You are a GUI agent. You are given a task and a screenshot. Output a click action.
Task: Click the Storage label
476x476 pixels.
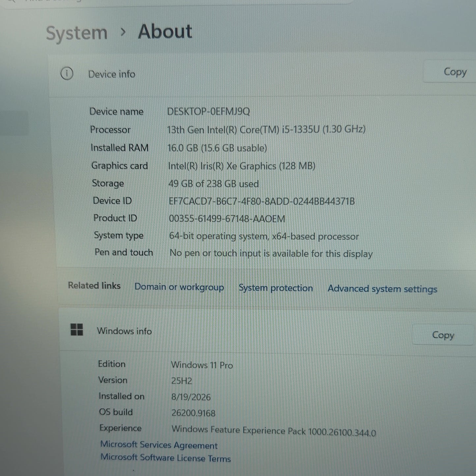pyautogui.click(x=108, y=183)
